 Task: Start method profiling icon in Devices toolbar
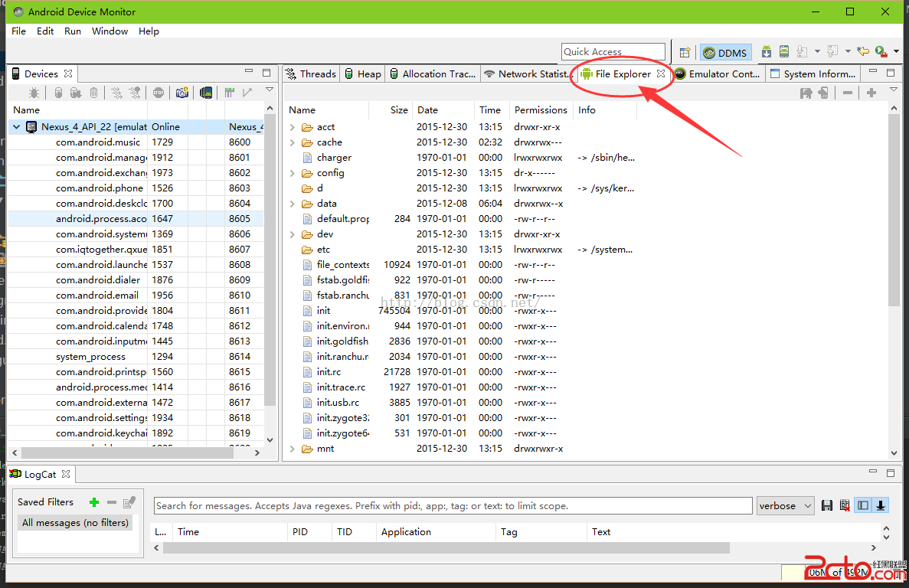[135, 93]
